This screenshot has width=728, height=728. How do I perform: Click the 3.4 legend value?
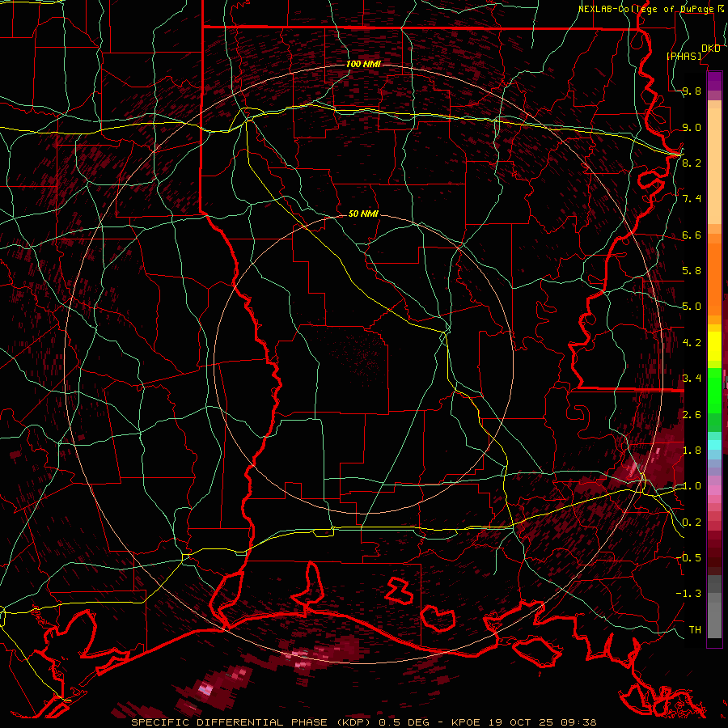coord(692,379)
